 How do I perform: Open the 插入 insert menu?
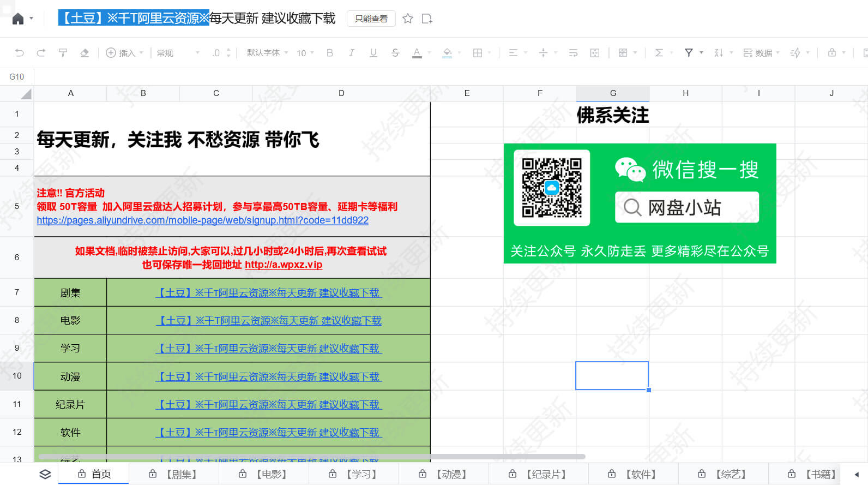pos(124,53)
